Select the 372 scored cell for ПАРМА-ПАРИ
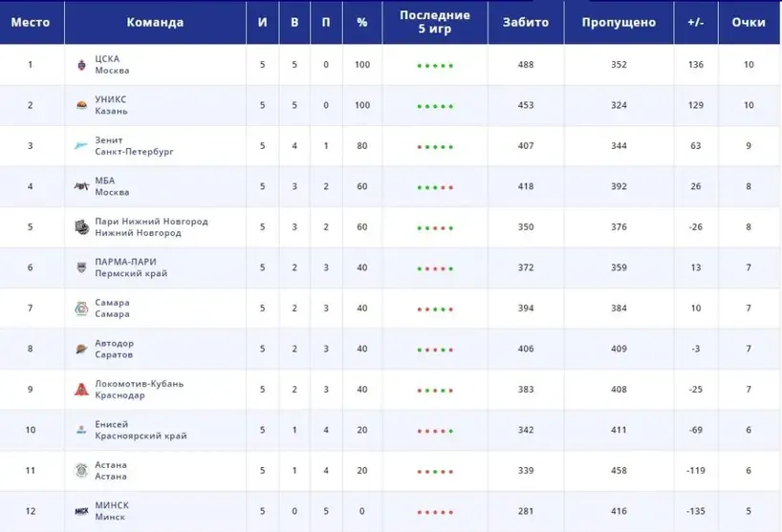 pyautogui.click(x=526, y=267)
